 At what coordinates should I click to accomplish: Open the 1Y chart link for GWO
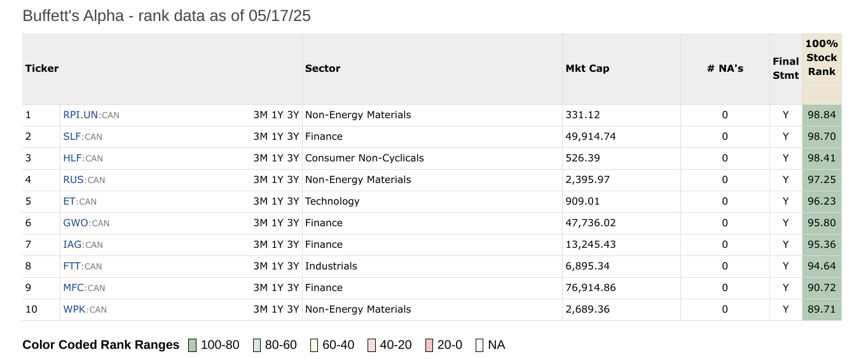277,223
